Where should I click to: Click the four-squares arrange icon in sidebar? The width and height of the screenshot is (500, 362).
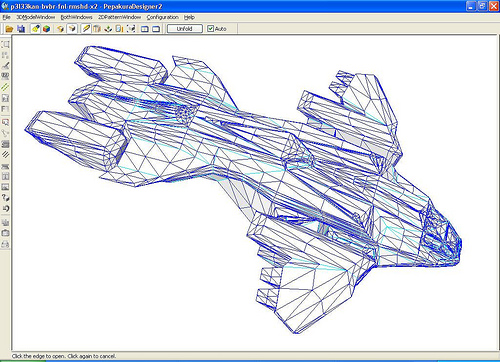[x=5, y=55]
